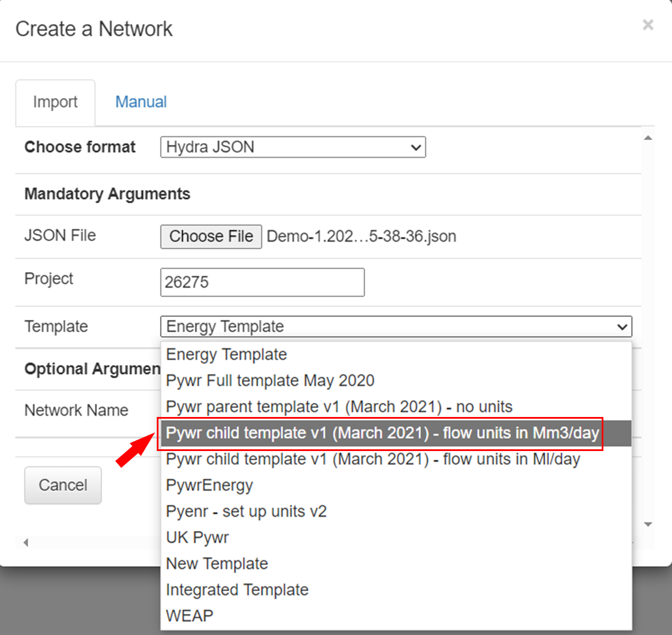Select Energy Template option

point(226,354)
